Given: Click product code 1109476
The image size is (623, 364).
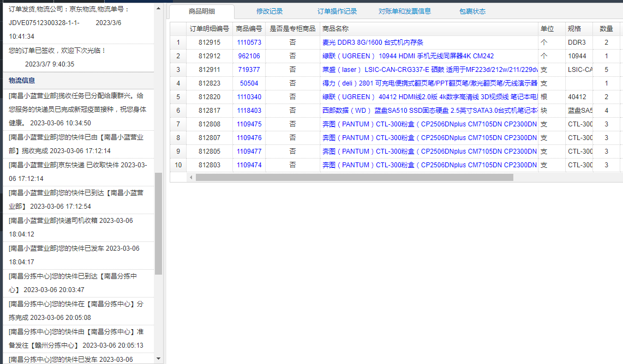Looking at the screenshot, I should pos(249,138).
